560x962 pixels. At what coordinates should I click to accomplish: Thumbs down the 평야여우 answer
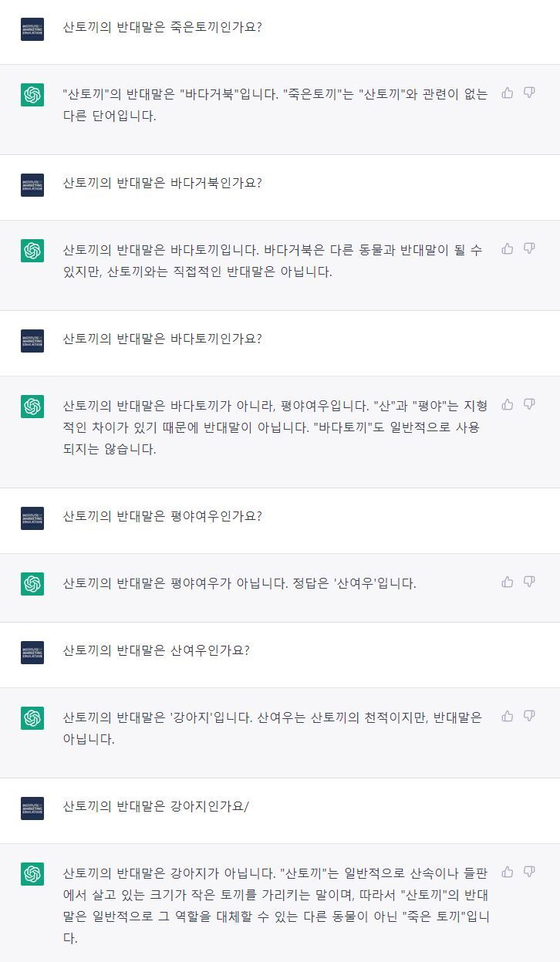pos(529,404)
